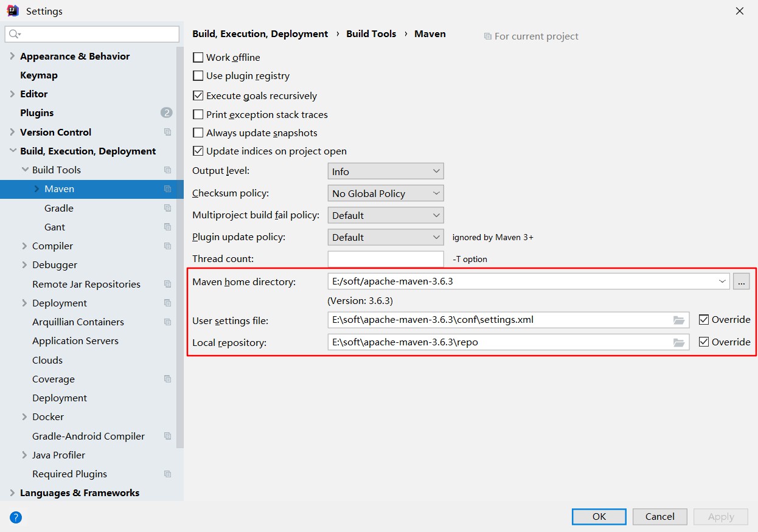Click the browse button for Maven home directory

pyautogui.click(x=741, y=282)
